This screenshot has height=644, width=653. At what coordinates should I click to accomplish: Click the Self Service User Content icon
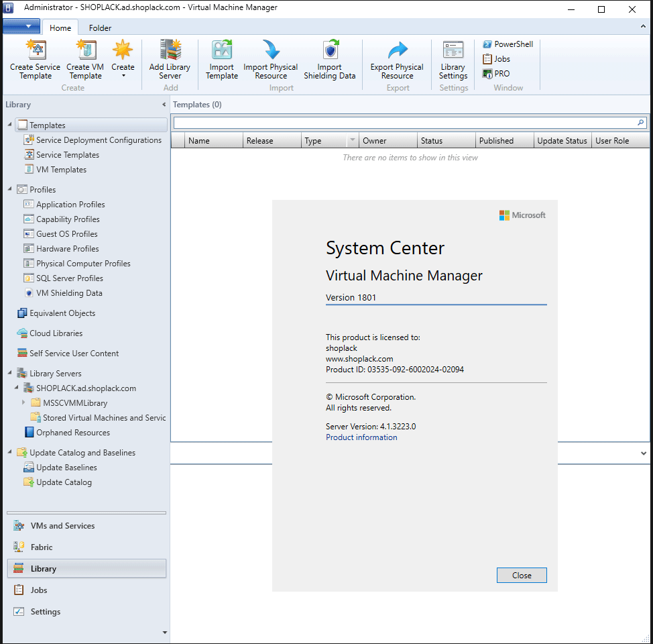(22, 353)
